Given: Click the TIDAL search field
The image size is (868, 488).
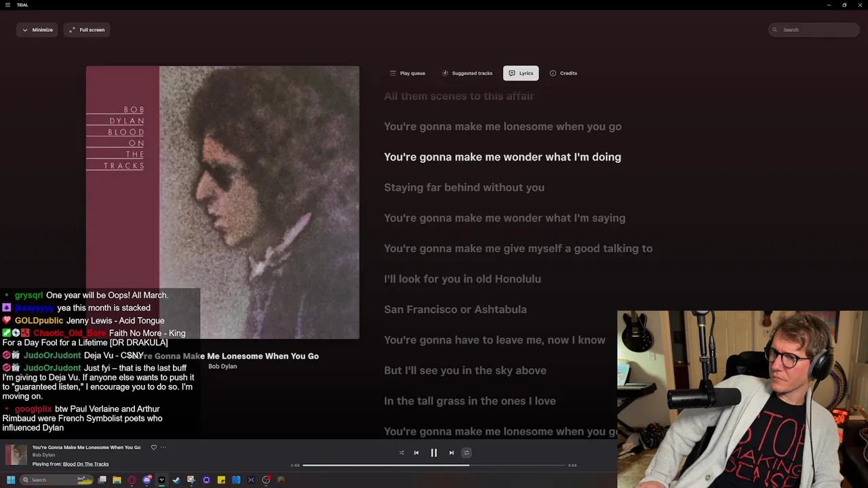Looking at the screenshot, I should pyautogui.click(x=814, y=30).
